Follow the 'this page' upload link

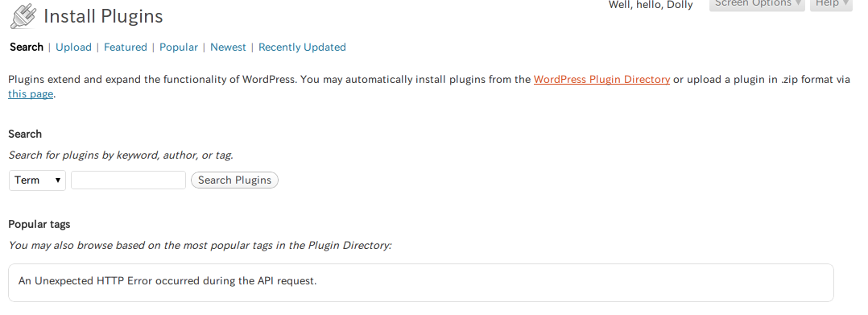31,93
